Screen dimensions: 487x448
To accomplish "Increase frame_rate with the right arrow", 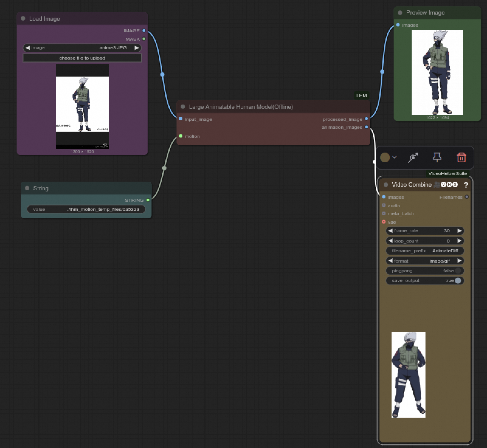I will pos(459,231).
